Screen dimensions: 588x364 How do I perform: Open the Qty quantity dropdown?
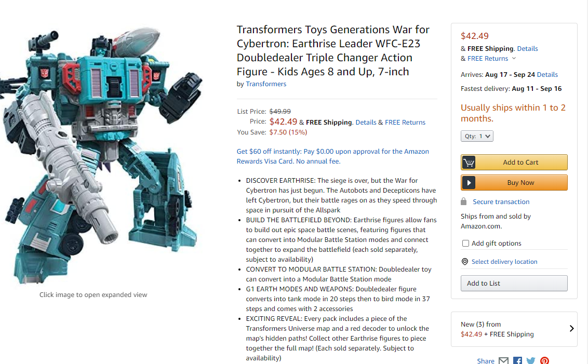[x=477, y=136]
